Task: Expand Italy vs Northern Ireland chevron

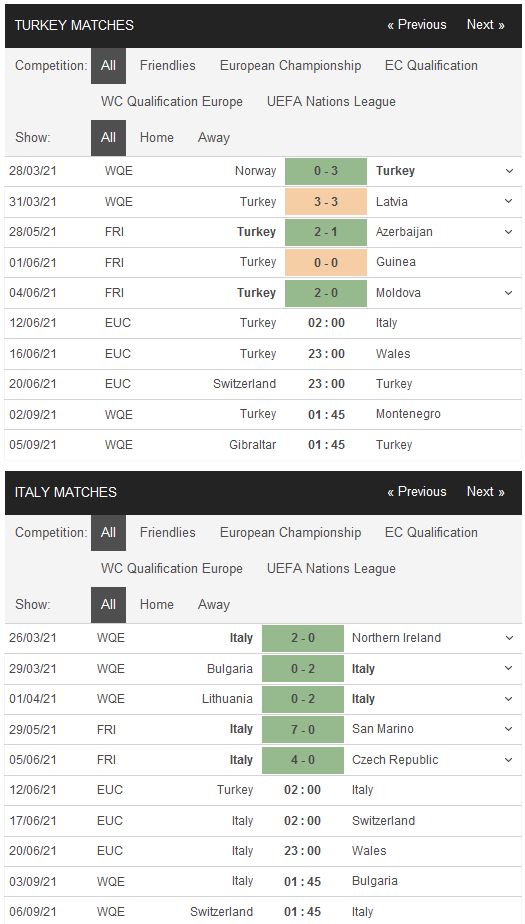Action: pyautogui.click(x=509, y=638)
